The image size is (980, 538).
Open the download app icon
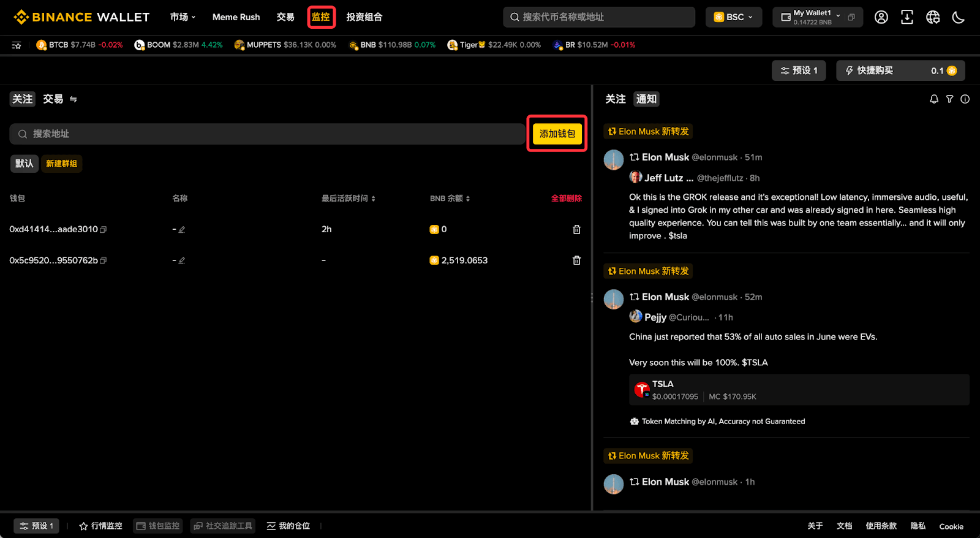(x=907, y=17)
